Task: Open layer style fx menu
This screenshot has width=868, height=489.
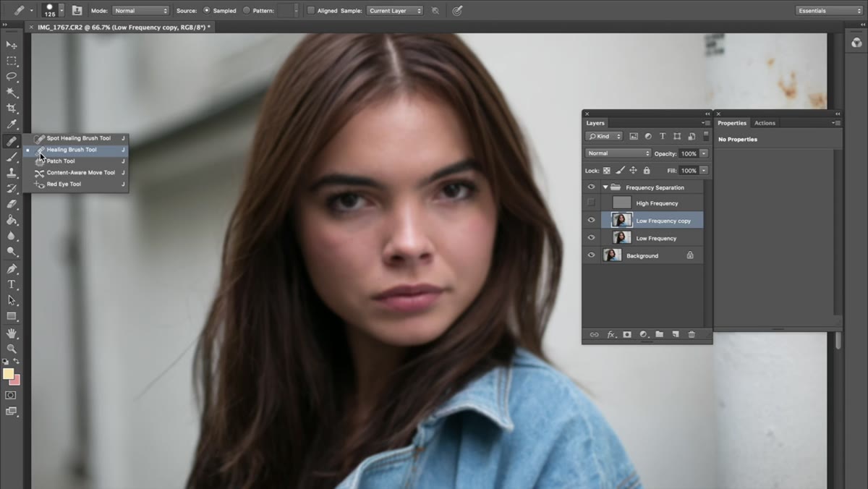Action: pos(611,334)
